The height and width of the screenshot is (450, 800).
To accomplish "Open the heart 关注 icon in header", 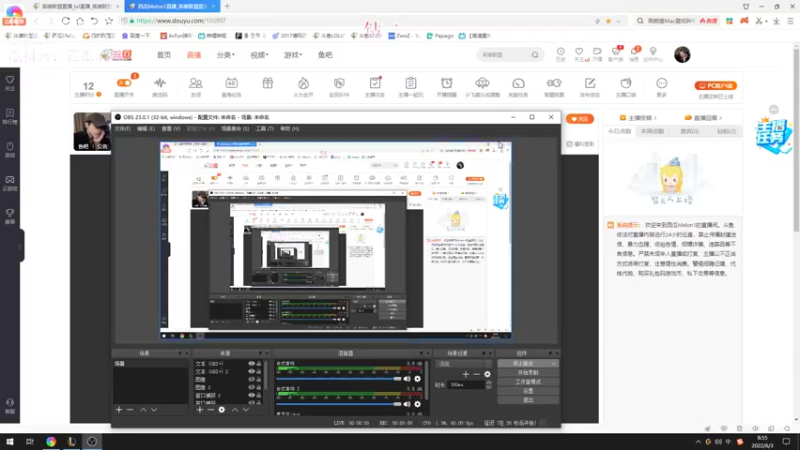I will point(579,52).
